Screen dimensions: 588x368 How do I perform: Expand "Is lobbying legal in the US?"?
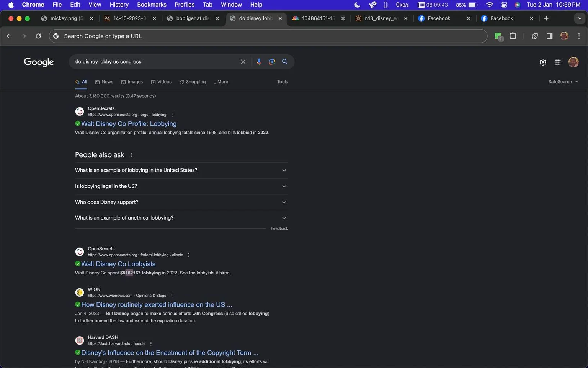pos(181,186)
